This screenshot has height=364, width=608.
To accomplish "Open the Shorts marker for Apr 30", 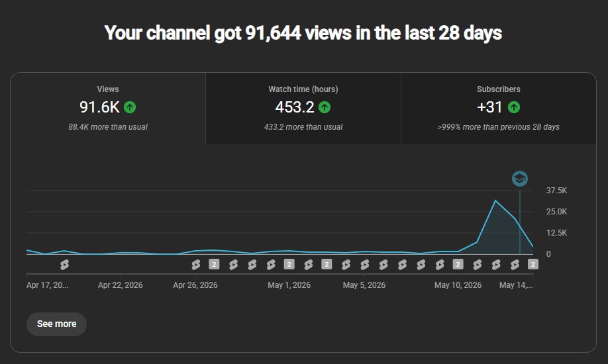I will (x=271, y=264).
